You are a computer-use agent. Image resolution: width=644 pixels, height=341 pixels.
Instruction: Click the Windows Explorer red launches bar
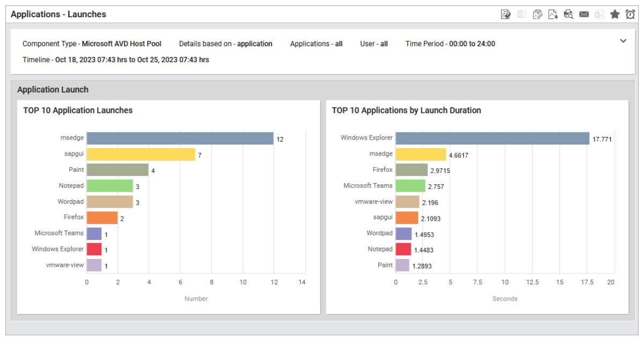pyautogui.click(x=94, y=249)
